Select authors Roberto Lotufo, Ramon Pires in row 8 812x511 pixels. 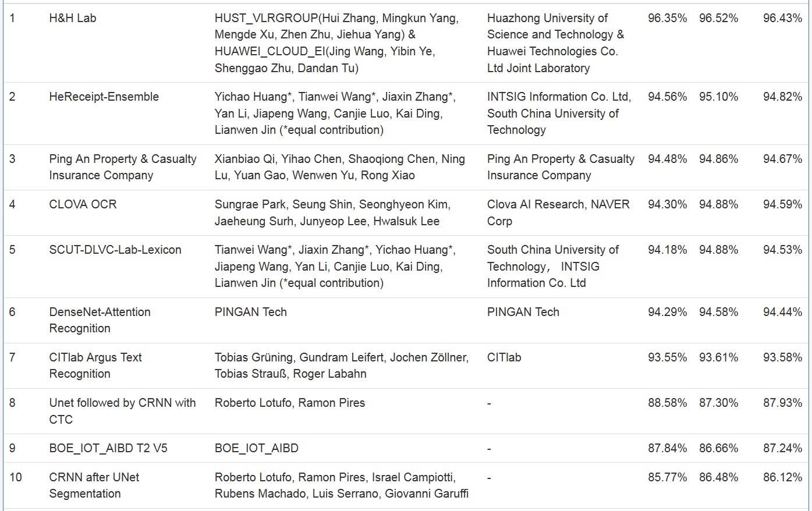[x=289, y=403]
